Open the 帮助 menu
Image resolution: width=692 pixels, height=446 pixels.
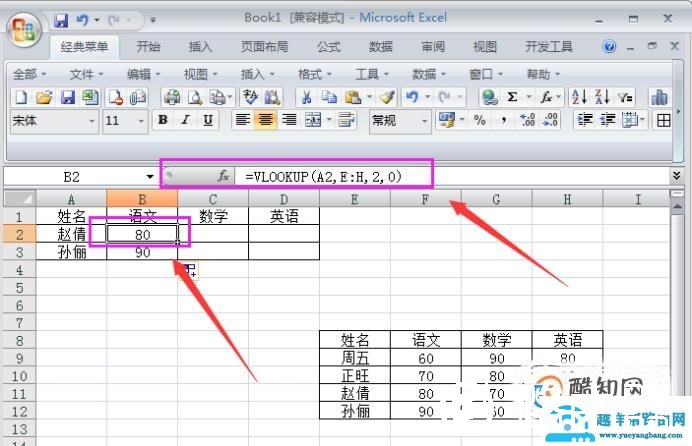click(x=543, y=74)
